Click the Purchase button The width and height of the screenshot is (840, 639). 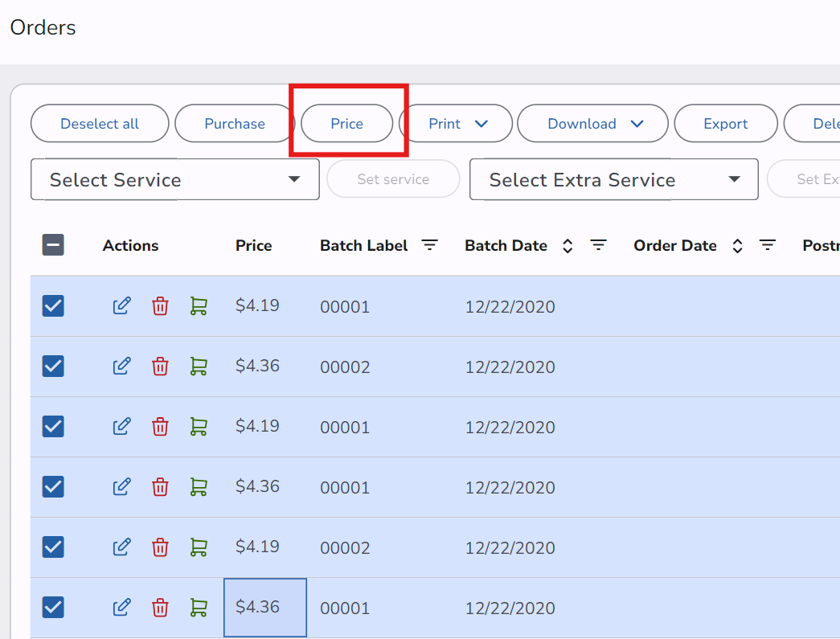coord(235,124)
